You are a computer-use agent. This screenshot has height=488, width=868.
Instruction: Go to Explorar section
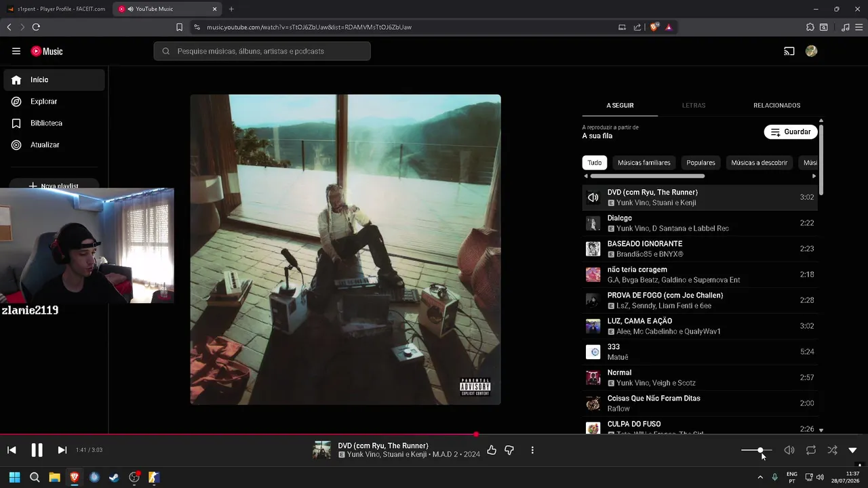pyautogui.click(x=54, y=101)
